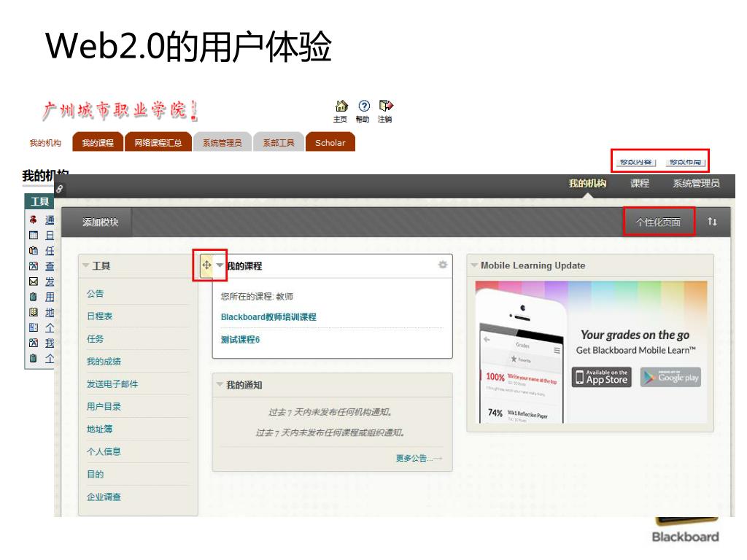Image resolution: width=747 pixels, height=560 pixels.
Task: Select 系统管理员 in the dark navigation bar
Action: coord(696,183)
